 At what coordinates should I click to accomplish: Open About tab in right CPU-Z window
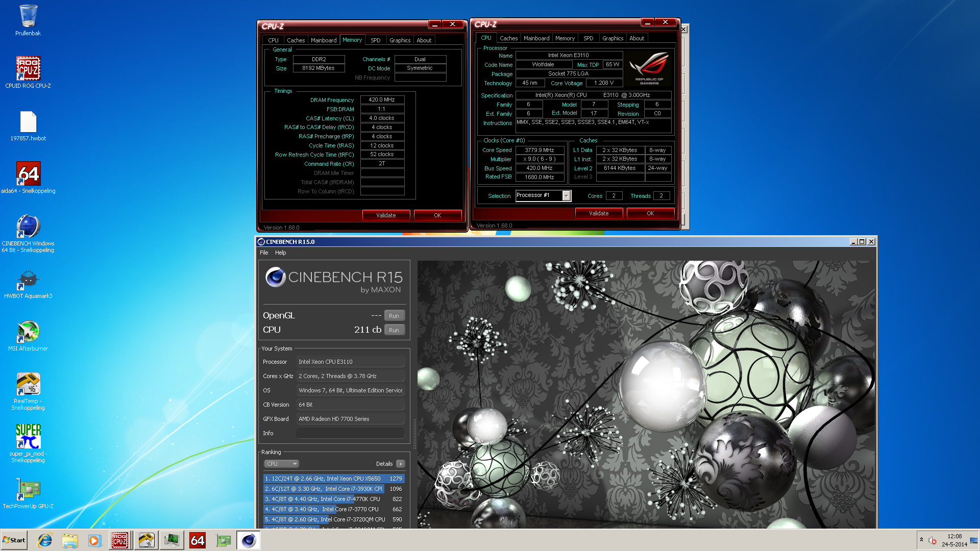coord(636,38)
